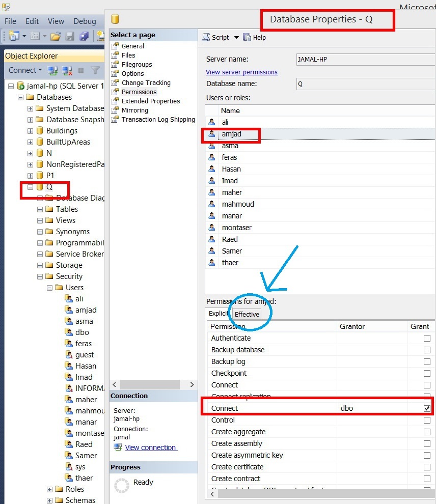Open the View menu
The width and height of the screenshot is (436, 504).
(56, 21)
